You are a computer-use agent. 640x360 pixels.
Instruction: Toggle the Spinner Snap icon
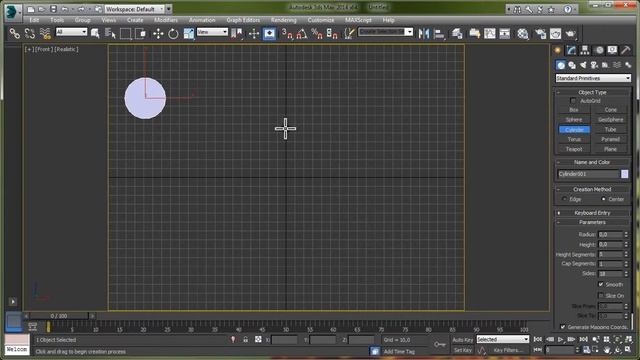[332, 33]
